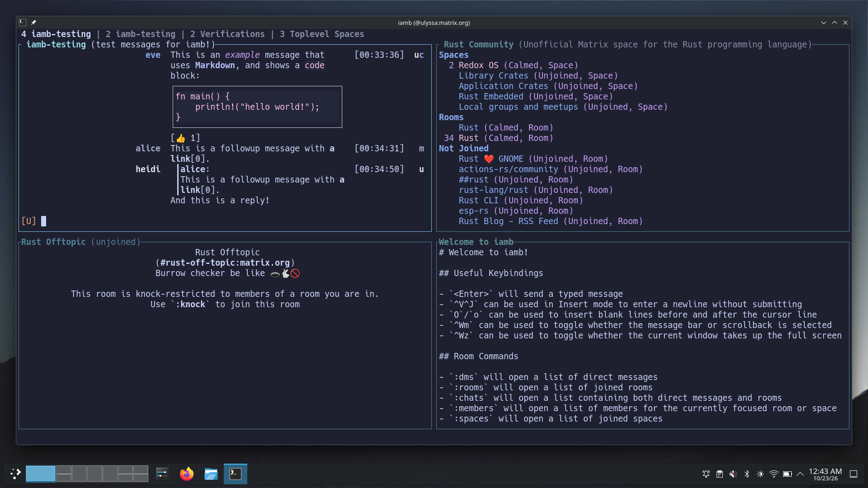The image size is (868, 488).
Task: Click the Show Desktop icon
Action: point(854,474)
